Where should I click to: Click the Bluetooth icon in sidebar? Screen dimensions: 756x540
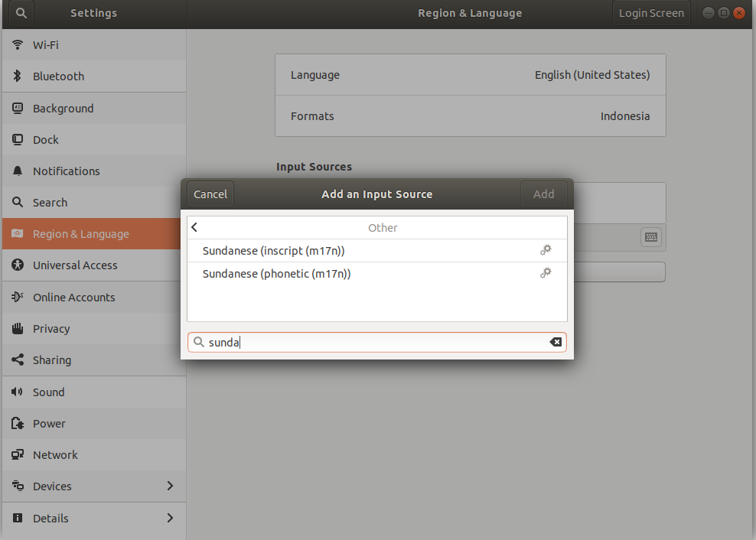(18, 76)
